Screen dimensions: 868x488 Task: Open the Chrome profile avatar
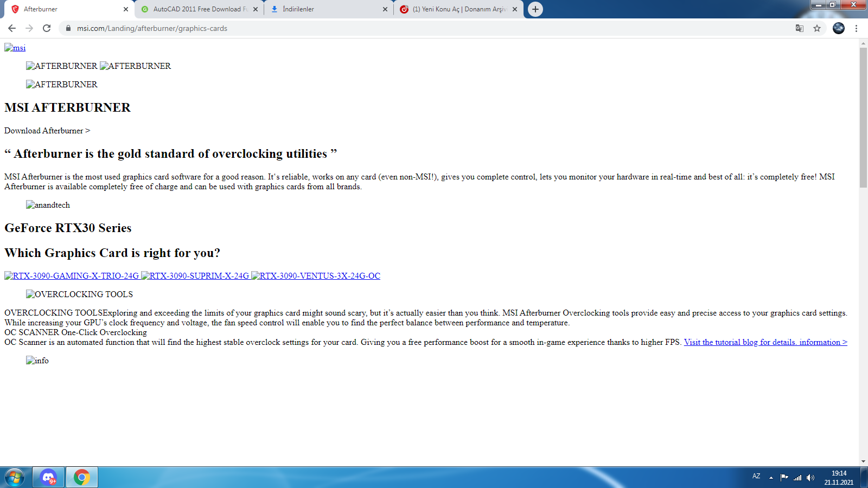point(839,28)
